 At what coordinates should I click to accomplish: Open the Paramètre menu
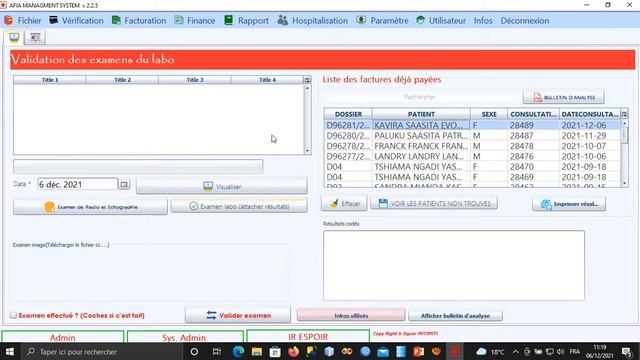point(382,20)
